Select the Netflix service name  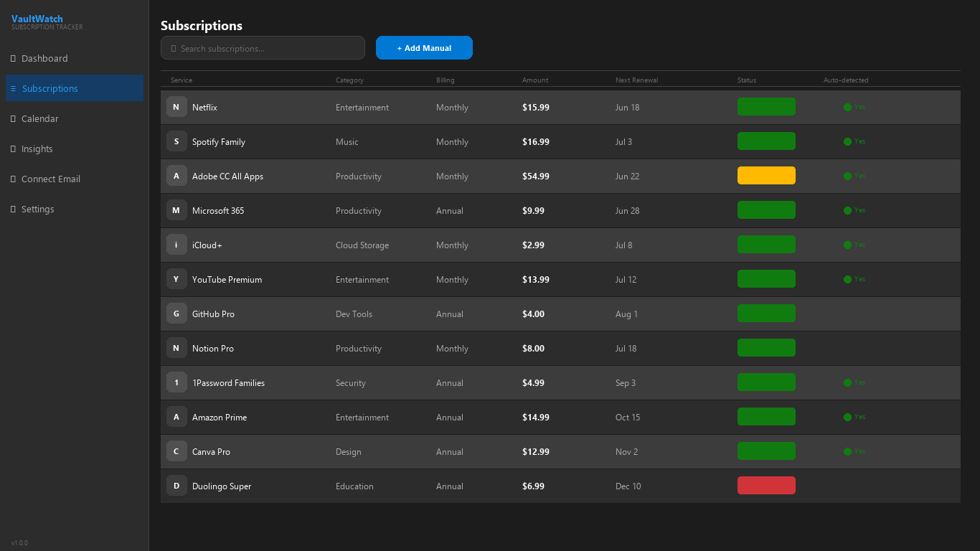pyautogui.click(x=204, y=108)
